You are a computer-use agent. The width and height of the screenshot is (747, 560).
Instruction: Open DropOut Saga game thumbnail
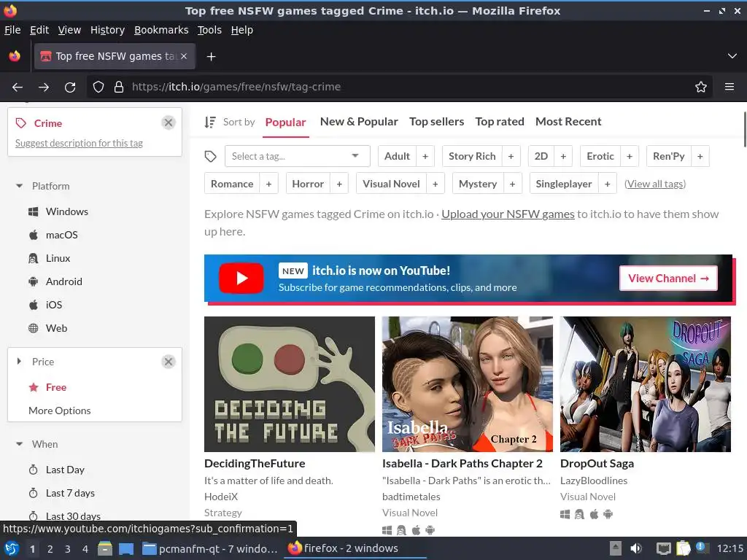click(x=646, y=384)
